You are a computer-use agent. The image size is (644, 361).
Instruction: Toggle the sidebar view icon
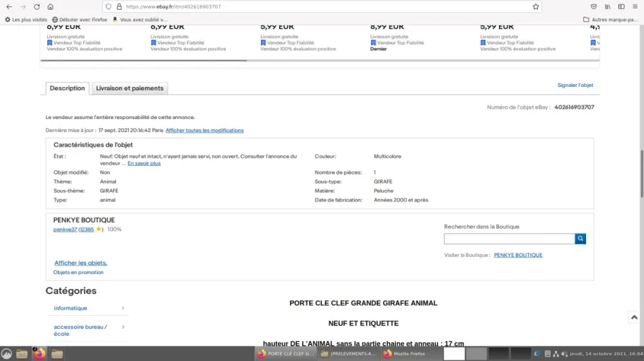(621, 6)
